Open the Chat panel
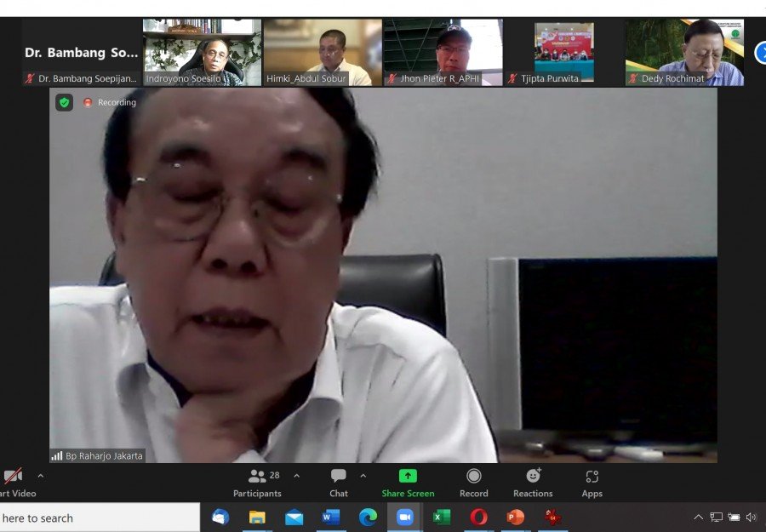This screenshot has width=766, height=532. [x=339, y=483]
